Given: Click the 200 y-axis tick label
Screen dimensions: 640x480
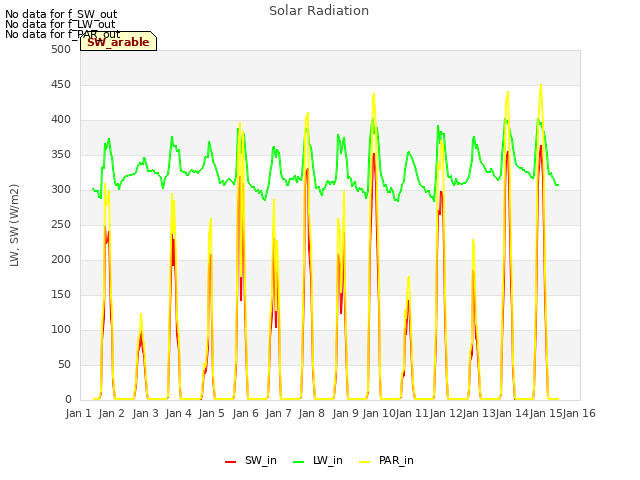Looking at the screenshot, I should pos(61,260).
